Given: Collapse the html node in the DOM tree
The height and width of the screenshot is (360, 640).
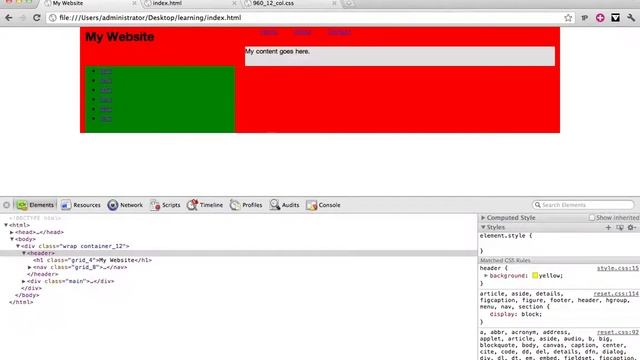Looking at the screenshot, I should (6, 225).
